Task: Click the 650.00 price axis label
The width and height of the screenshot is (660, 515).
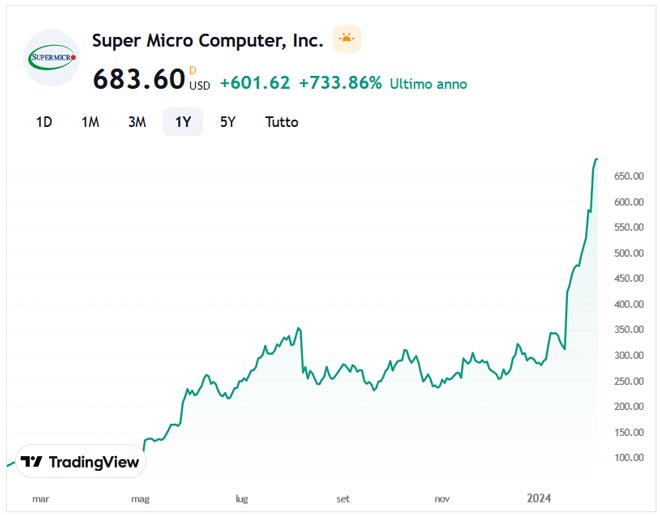Action: click(628, 176)
